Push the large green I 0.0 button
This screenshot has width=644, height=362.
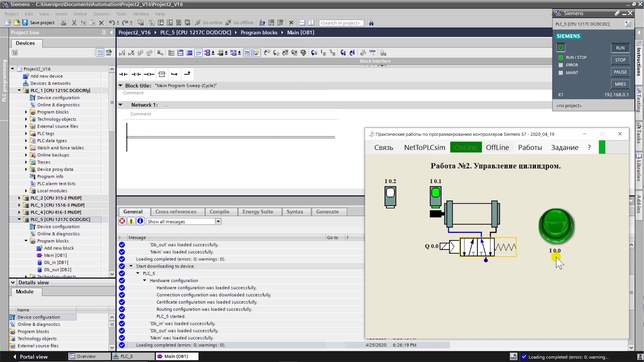(556, 226)
